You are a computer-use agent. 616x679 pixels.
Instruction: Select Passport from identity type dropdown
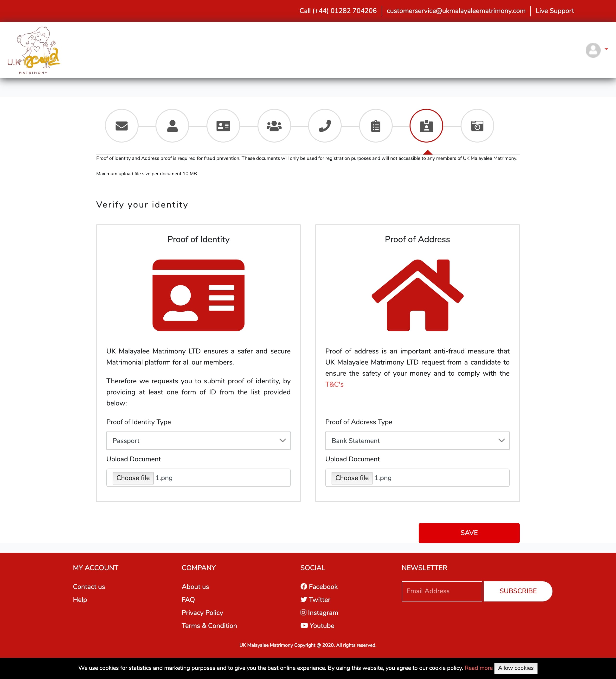[x=198, y=441]
